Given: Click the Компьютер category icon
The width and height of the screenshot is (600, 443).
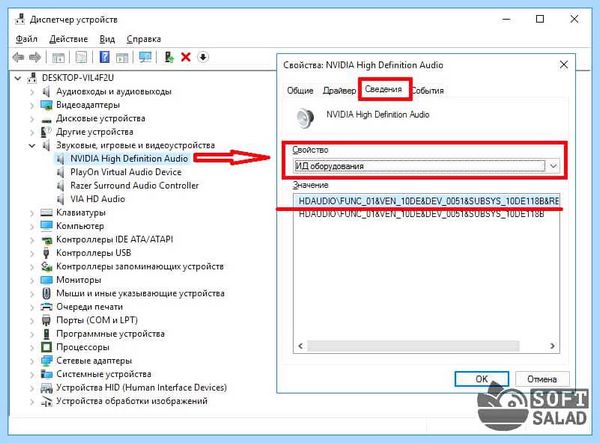Looking at the screenshot, I should point(46,226).
